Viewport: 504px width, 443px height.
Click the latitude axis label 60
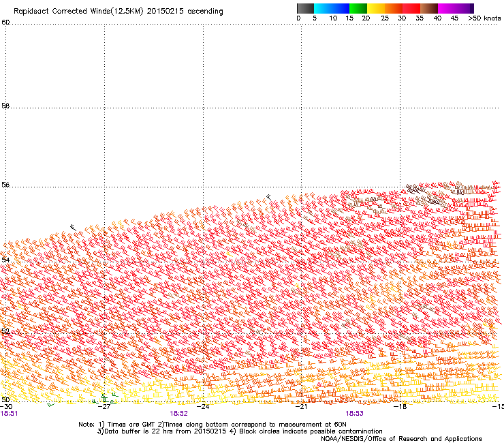click(x=5, y=22)
